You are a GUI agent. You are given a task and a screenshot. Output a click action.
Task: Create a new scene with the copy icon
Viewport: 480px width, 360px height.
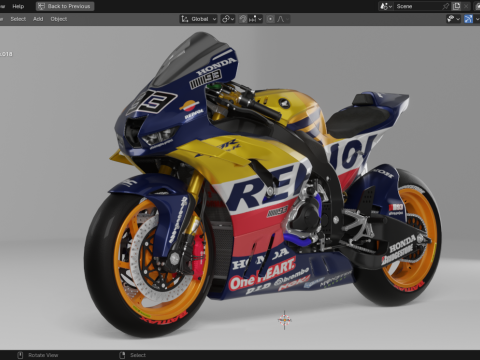click(456, 6)
